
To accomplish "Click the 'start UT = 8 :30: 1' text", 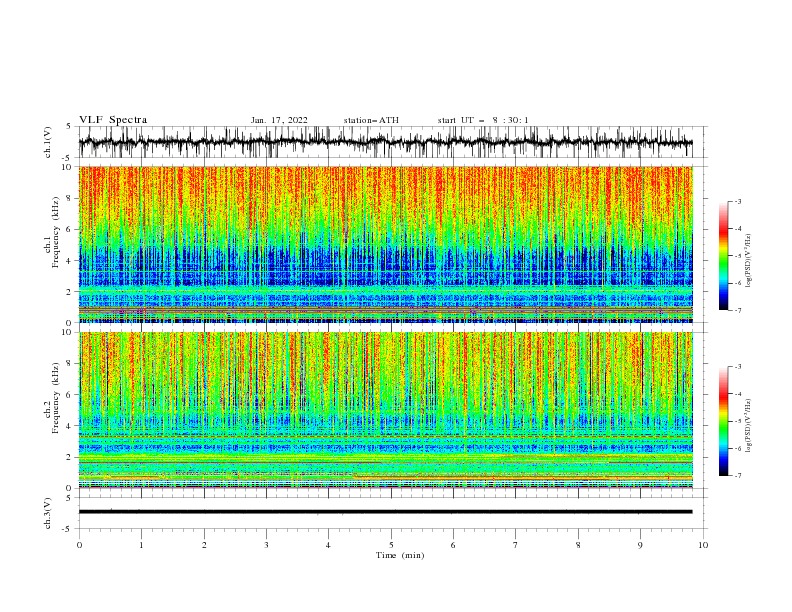I will pos(483,120).
